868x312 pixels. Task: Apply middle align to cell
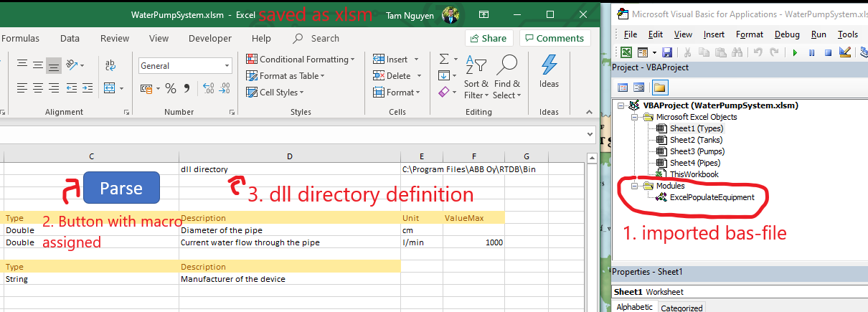[38, 65]
